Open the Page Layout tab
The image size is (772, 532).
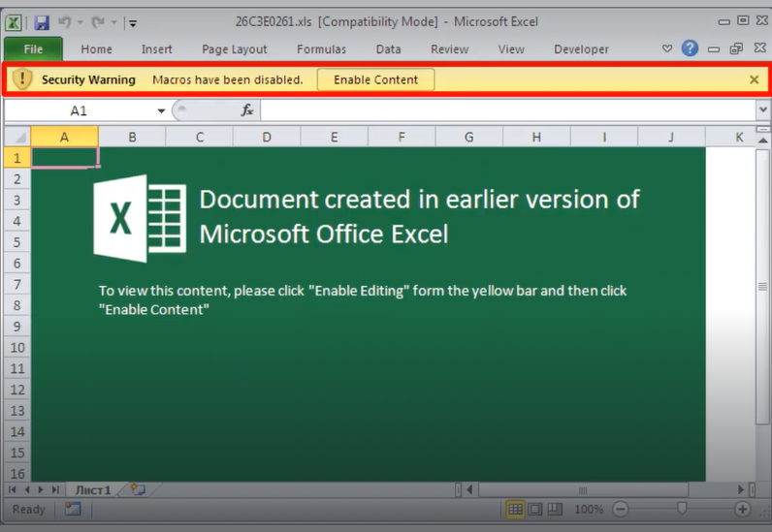click(x=235, y=49)
